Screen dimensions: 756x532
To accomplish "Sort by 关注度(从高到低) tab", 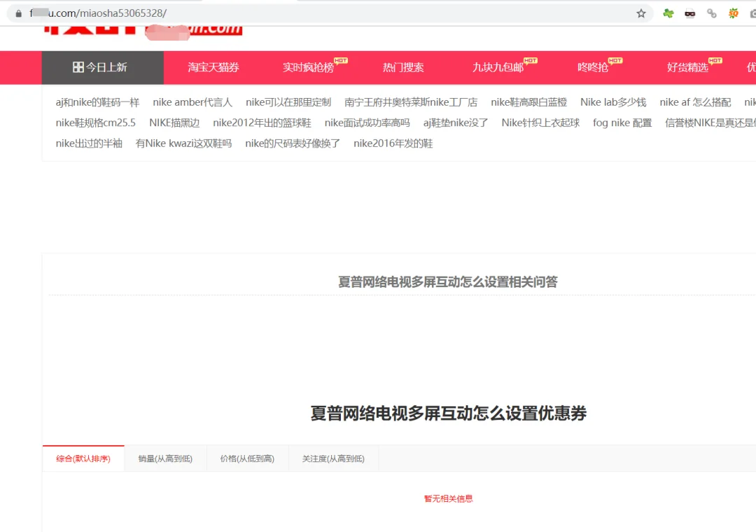I will (x=333, y=458).
